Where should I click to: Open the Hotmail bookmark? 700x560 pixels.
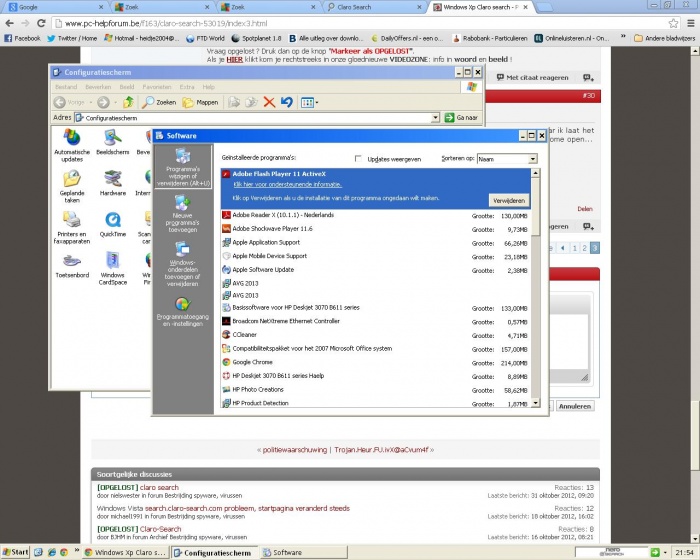pos(142,38)
